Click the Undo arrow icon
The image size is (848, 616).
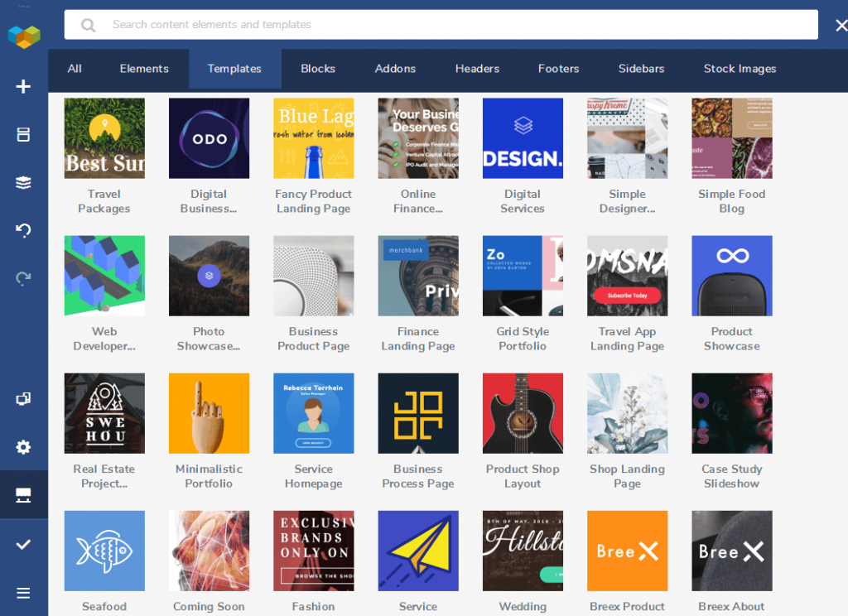coord(23,231)
